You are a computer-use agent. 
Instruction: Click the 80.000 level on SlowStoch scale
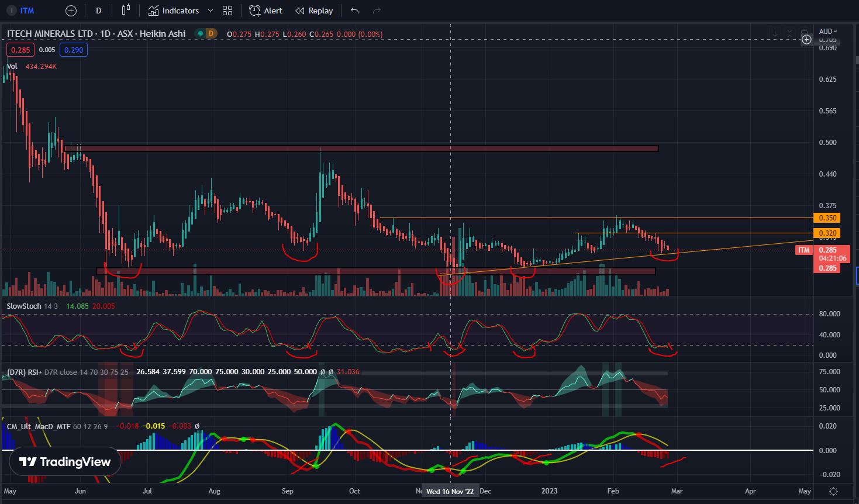click(x=829, y=314)
